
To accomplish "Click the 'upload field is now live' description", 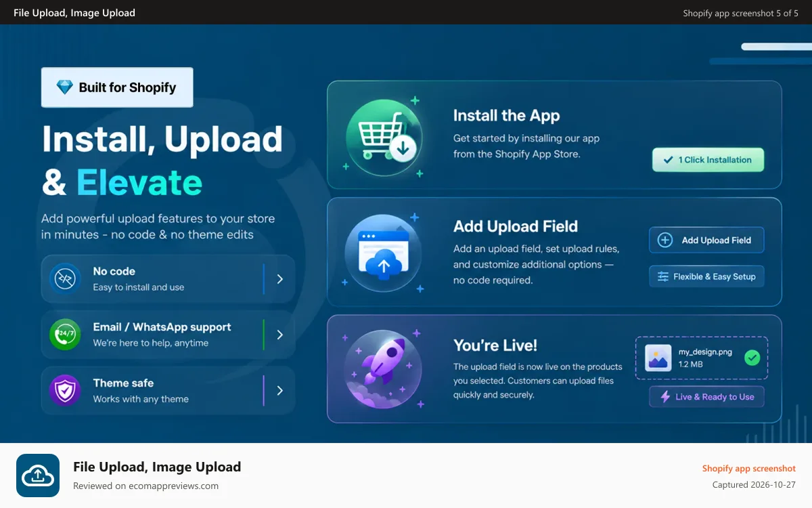I will (x=537, y=381).
